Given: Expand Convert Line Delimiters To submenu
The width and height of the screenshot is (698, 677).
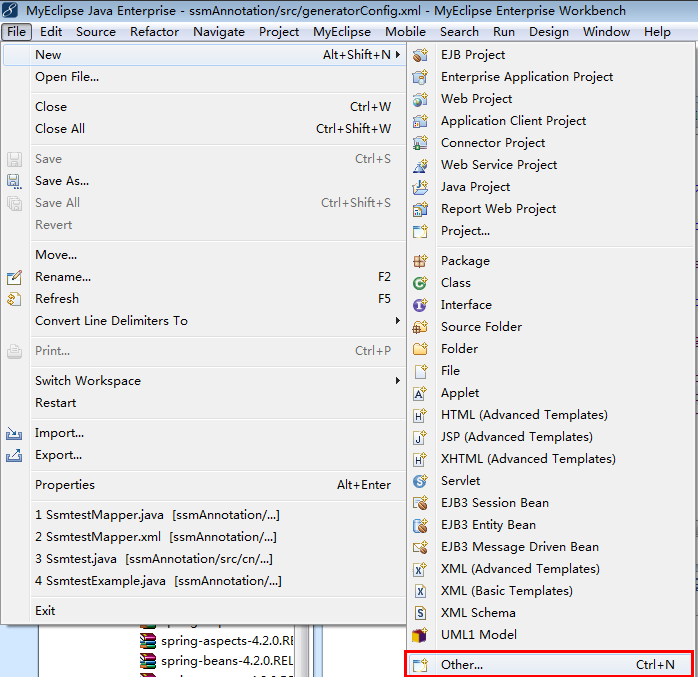Looking at the screenshot, I should click(x=398, y=320).
